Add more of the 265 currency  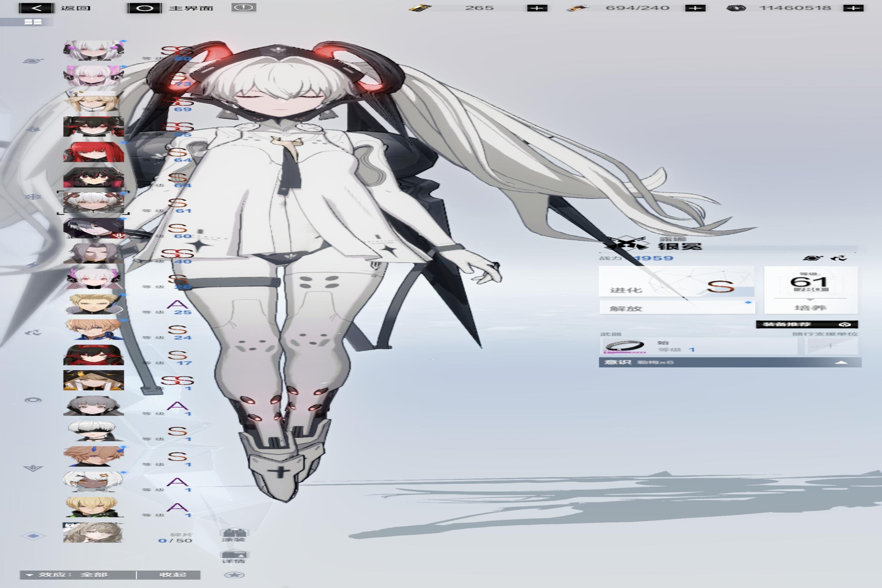pyautogui.click(x=537, y=8)
